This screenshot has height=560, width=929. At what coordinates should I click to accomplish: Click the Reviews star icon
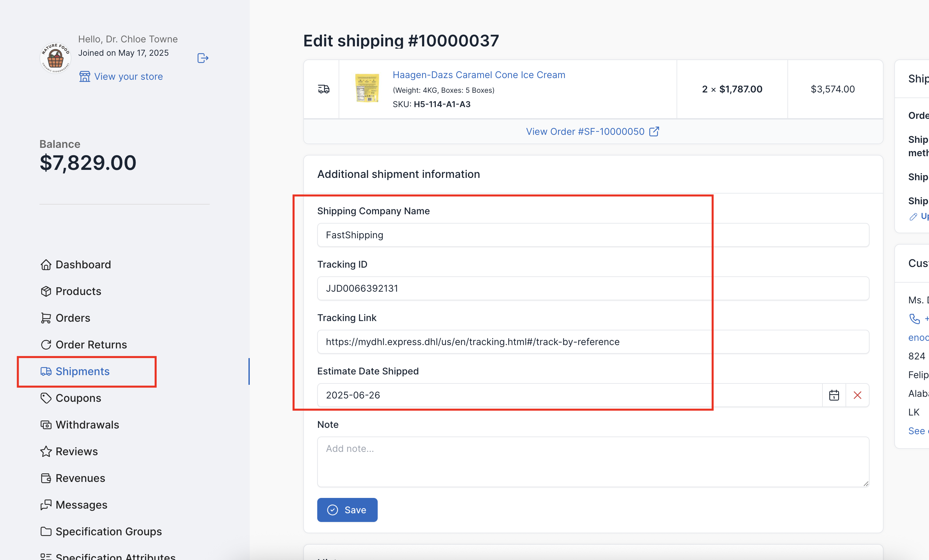coord(46,452)
